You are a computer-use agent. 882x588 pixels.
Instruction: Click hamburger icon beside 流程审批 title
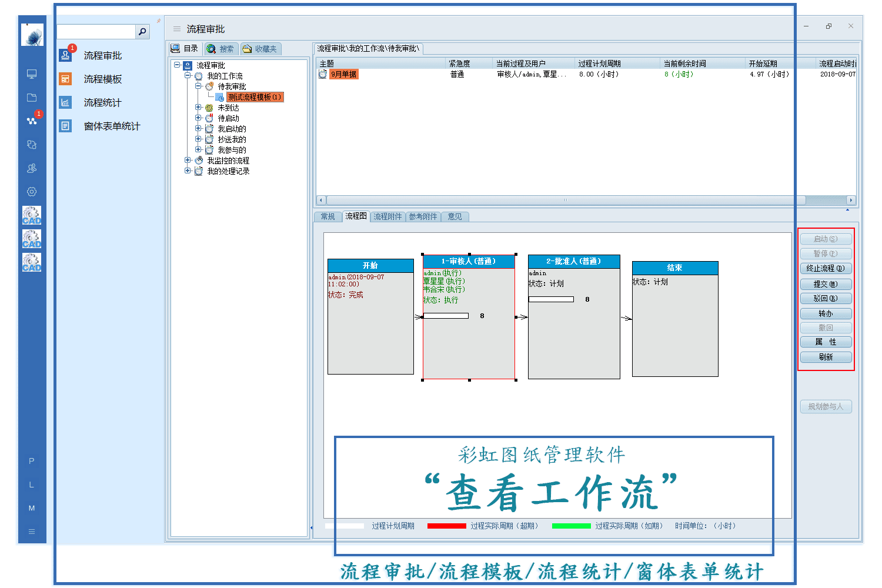(177, 29)
